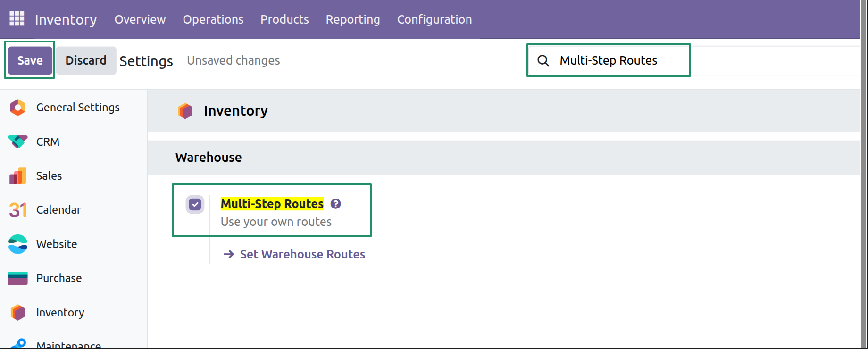The image size is (868, 349).
Task: Uncheck the Multi-Step Routes checkbox
Action: [195, 204]
